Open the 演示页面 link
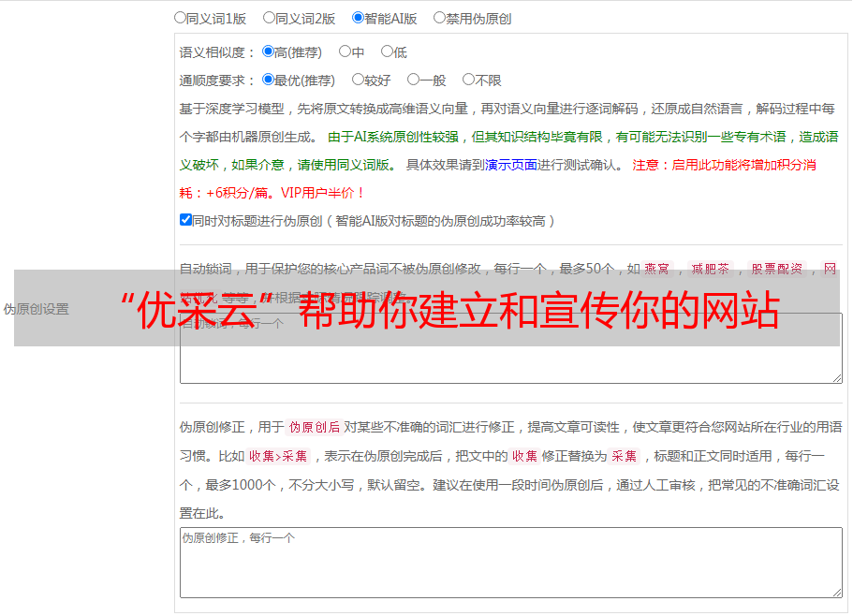Image resolution: width=853 pixels, height=616 pixels. coord(511,165)
